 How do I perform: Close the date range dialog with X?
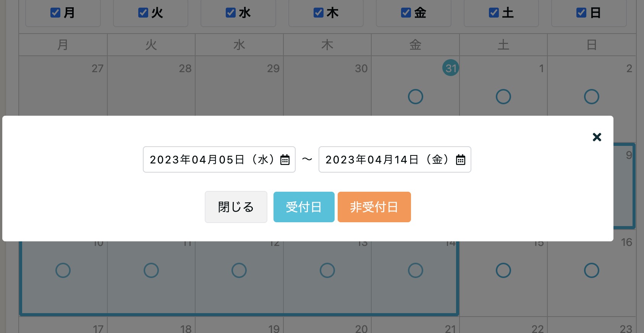click(597, 137)
